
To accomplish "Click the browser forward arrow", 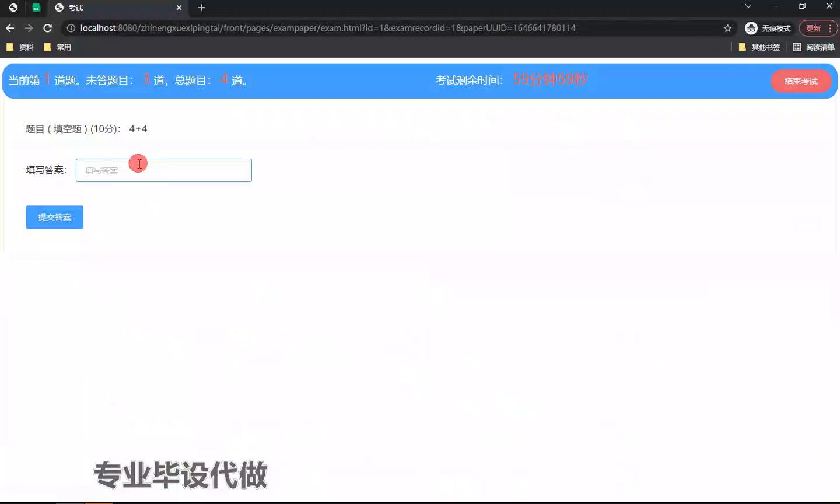I will [x=29, y=28].
